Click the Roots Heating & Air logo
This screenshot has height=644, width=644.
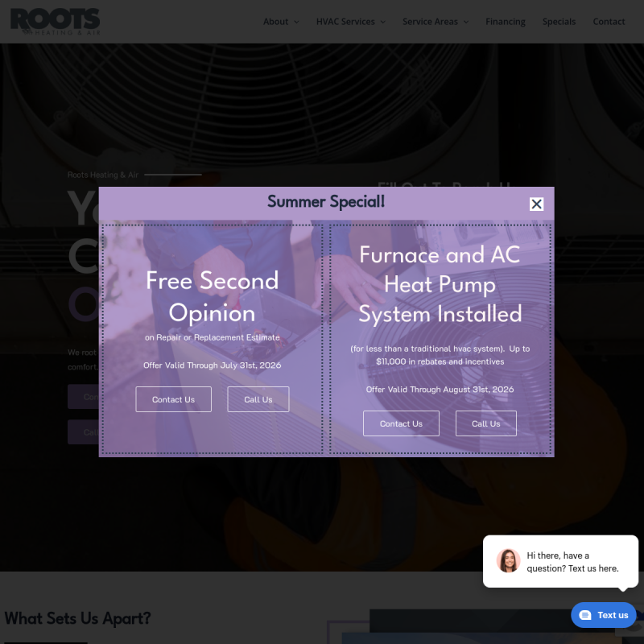(x=55, y=22)
